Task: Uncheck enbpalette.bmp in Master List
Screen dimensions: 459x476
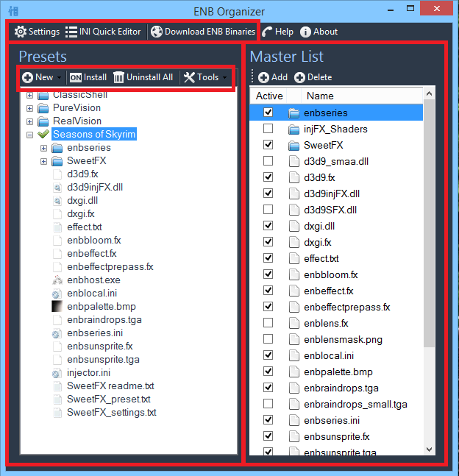Action: coord(268,372)
